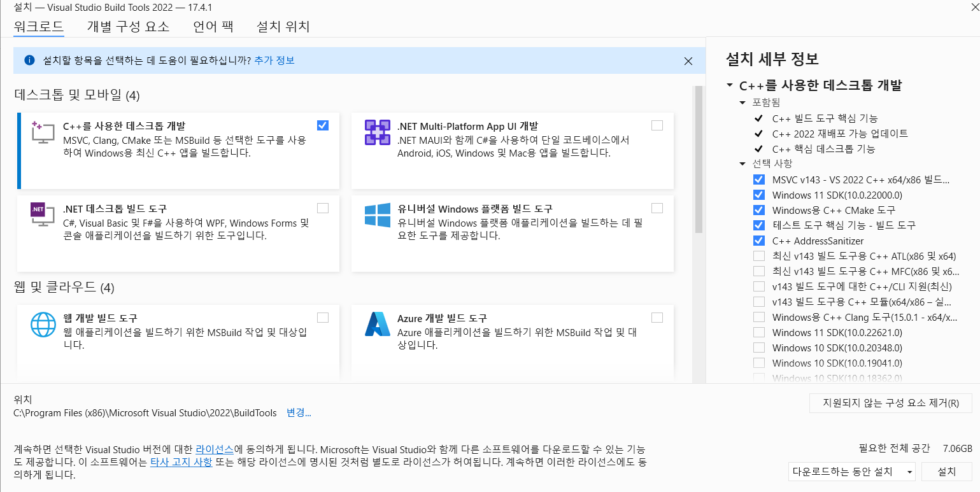Check the .NET Multi-Platform App UI 개발 checkbox
Screen dimensions: 980x492
tap(657, 125)
